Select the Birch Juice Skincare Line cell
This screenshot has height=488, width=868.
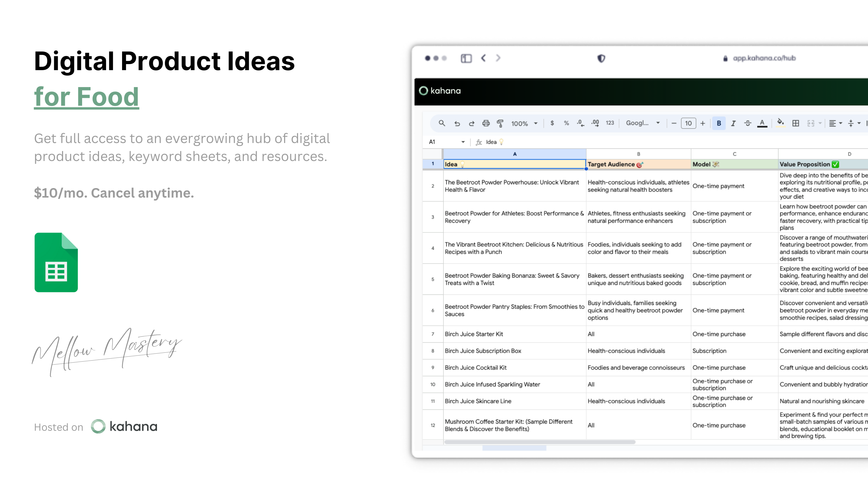coord(515,401)
